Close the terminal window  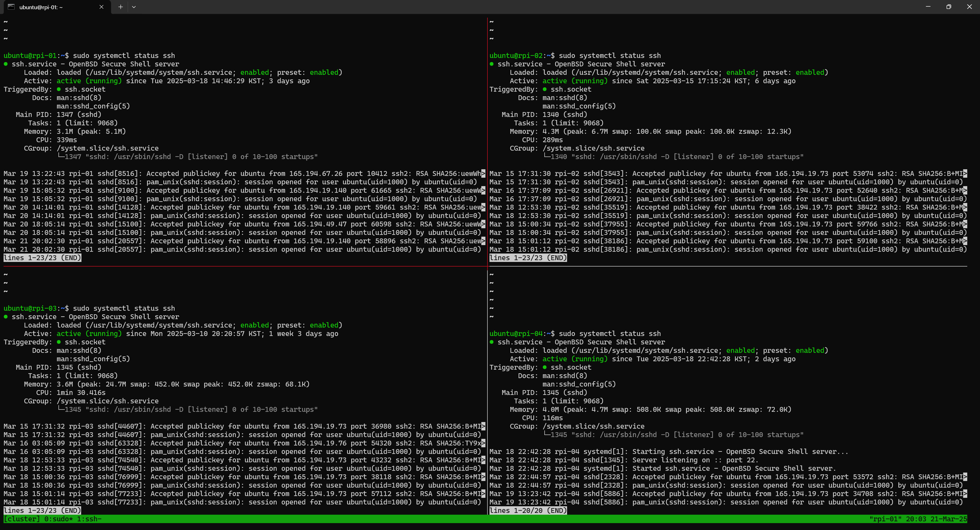969,7
